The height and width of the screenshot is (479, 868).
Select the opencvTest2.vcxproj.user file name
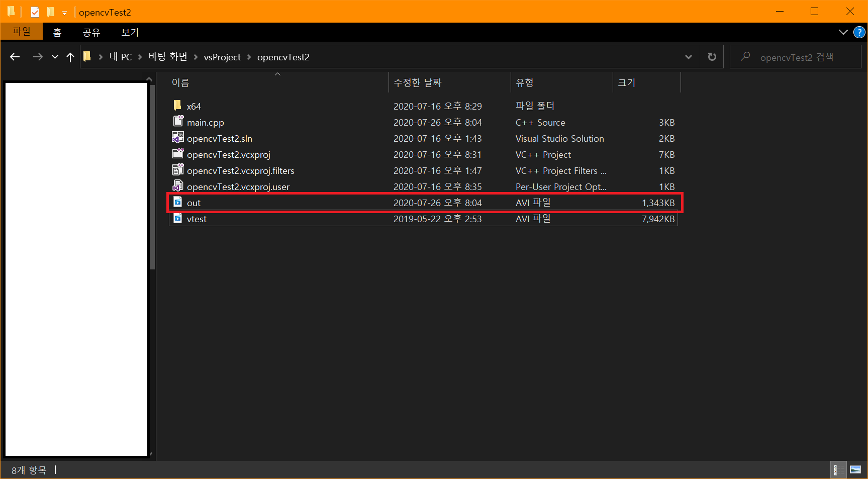(238, 187)
